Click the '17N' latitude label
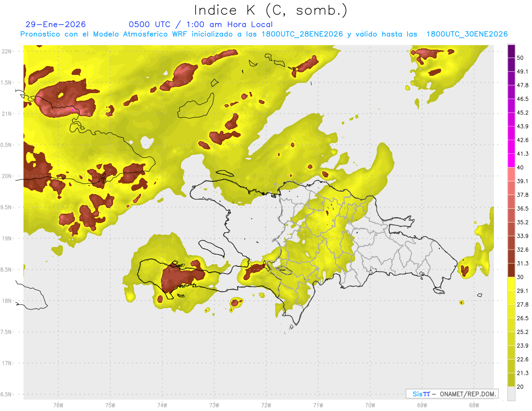Screen dimensions: 532x411 pyautogui.click(x=7, y=363)
